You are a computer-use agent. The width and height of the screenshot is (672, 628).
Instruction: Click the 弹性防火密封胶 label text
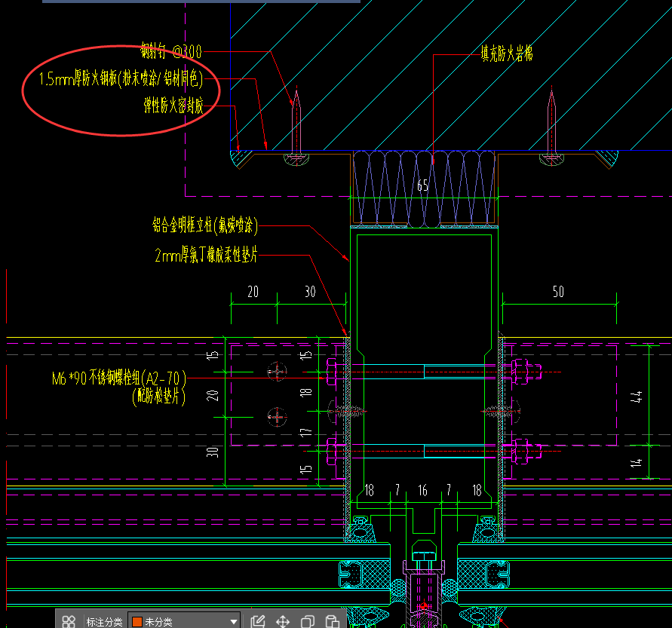(173, 106)
